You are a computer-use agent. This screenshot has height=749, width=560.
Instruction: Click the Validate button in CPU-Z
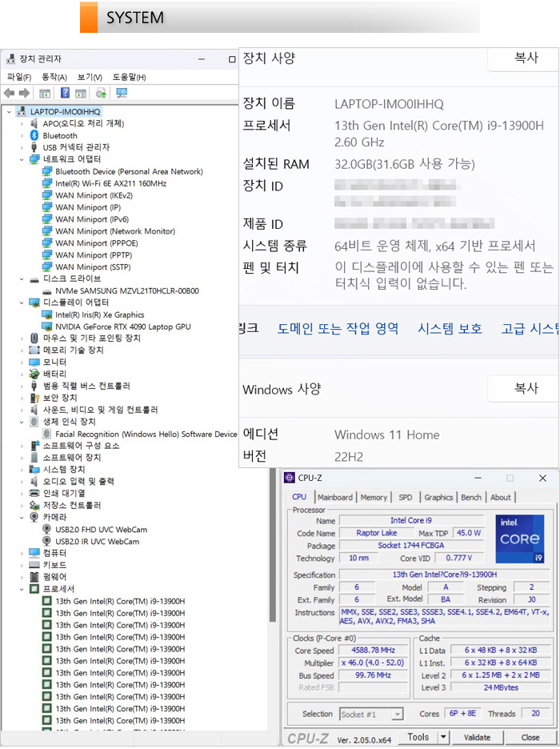(477, 737)
